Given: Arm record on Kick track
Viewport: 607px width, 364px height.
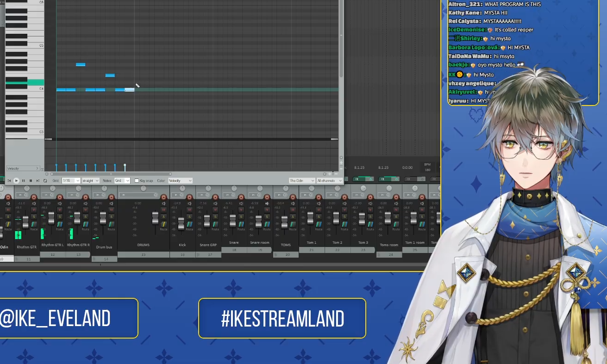Looking at the screenshot, I should point(189,197).
